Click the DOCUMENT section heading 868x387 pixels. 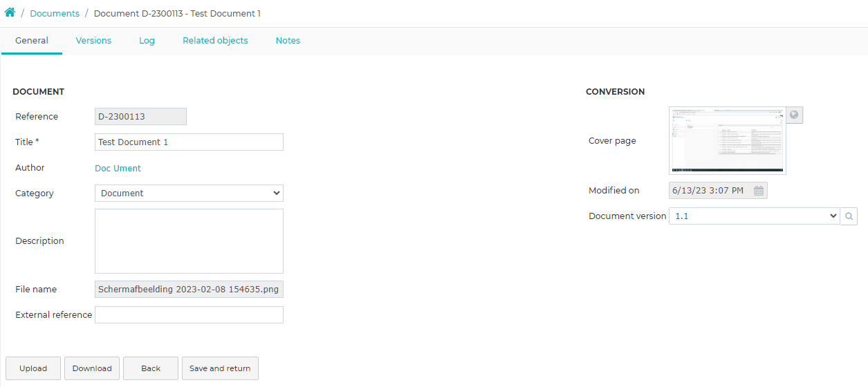coord(39,92)
